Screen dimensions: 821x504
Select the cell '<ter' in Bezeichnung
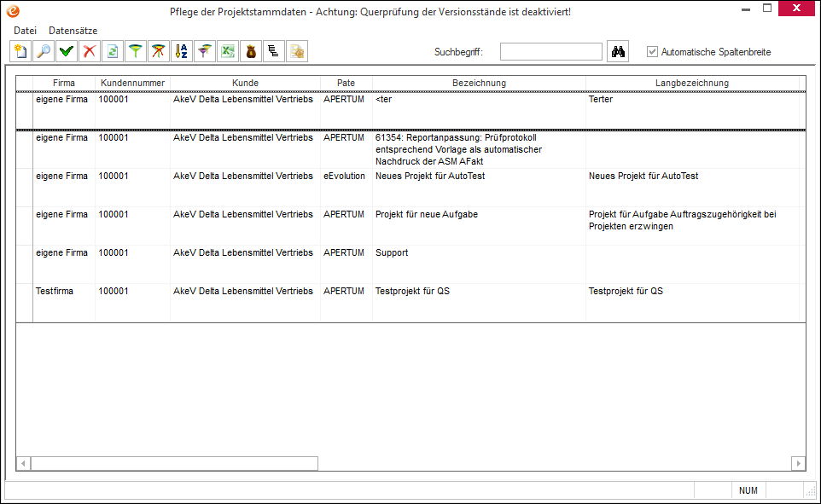tap(479, 110)
